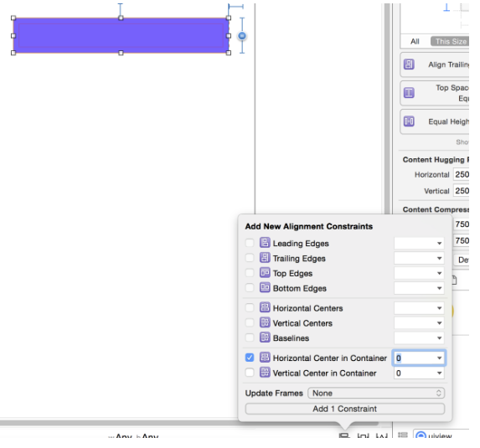Check the Leading Edges checkbox

click(250, 244)
